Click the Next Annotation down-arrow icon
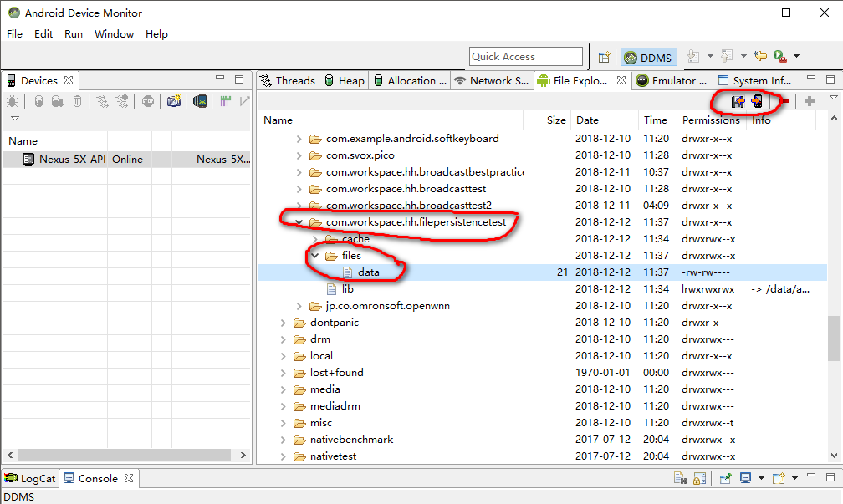This screenshot has height=504, width=843. [x=693, y=56]
